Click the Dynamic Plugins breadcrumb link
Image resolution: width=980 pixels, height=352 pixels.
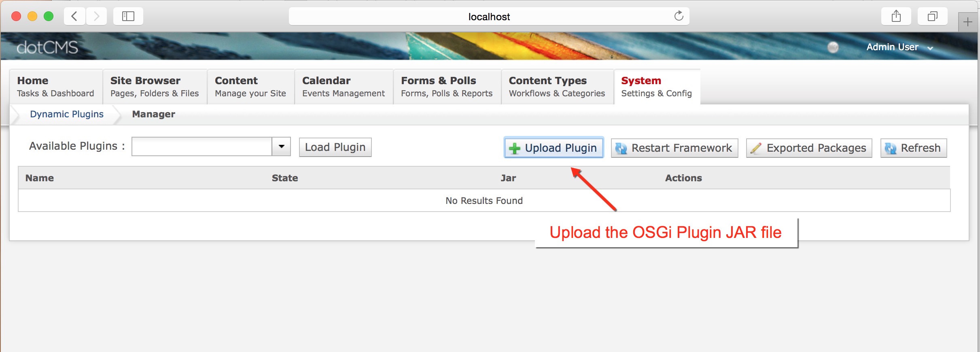pos(67,114)
